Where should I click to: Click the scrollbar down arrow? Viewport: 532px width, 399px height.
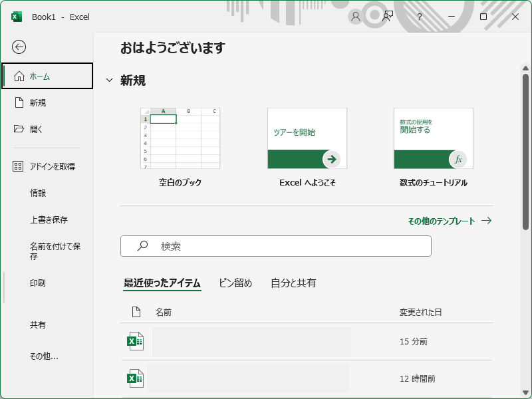[525, 393]
